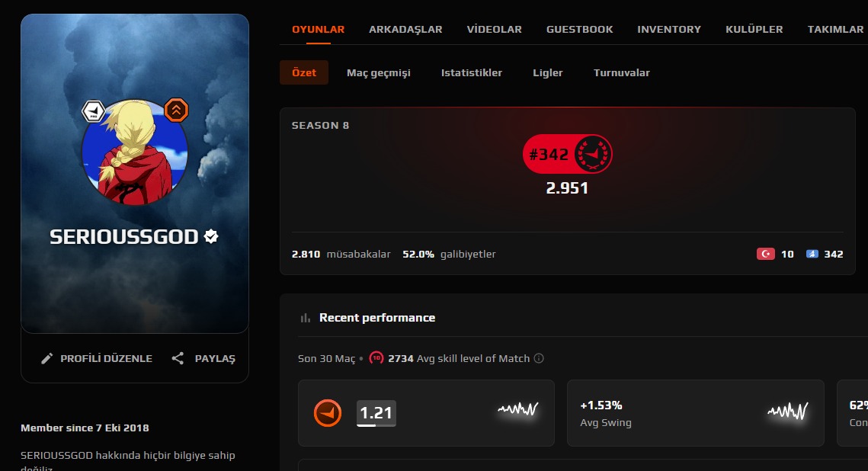Click the bar chart icon beside Recent performance
The image size is (868, 471).
(x=305, y=318)
